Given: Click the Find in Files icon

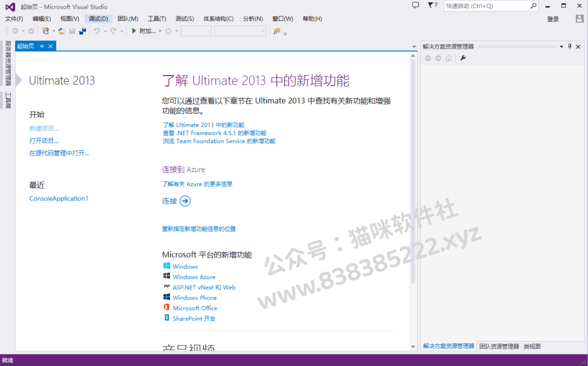Looking at the screenshot, I should pos(277,31).
